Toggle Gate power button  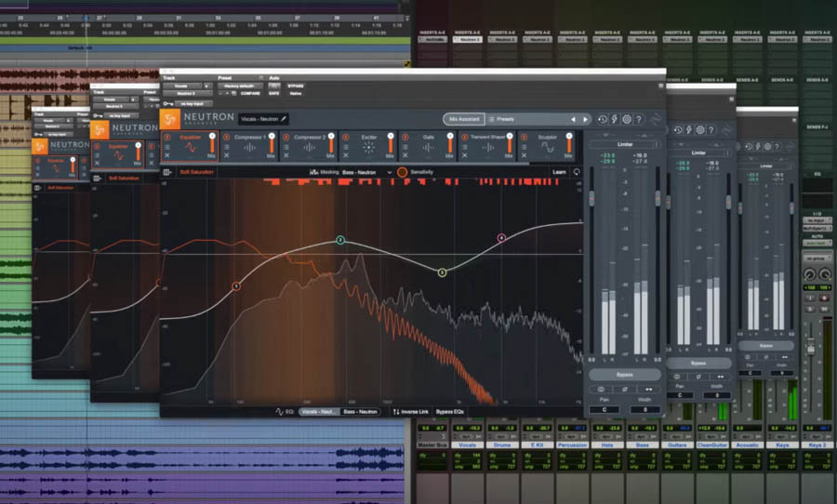(405, 138)
